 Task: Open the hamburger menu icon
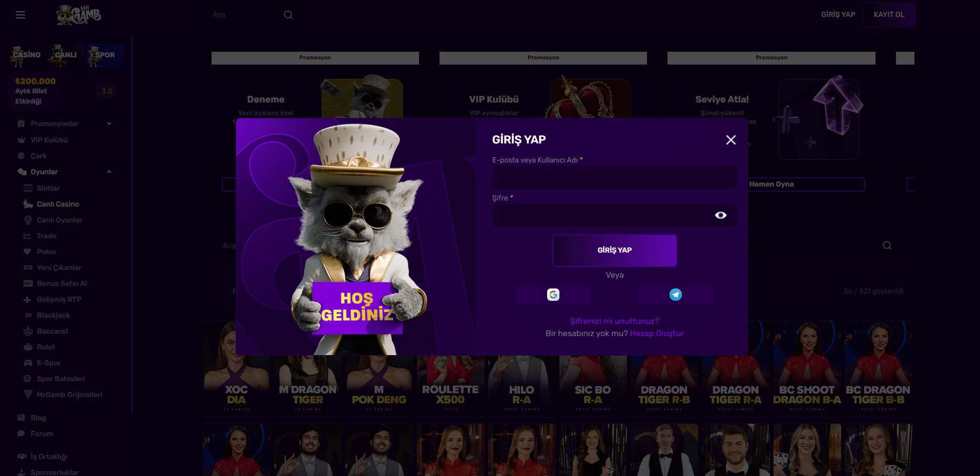click(x=20, y=15)
